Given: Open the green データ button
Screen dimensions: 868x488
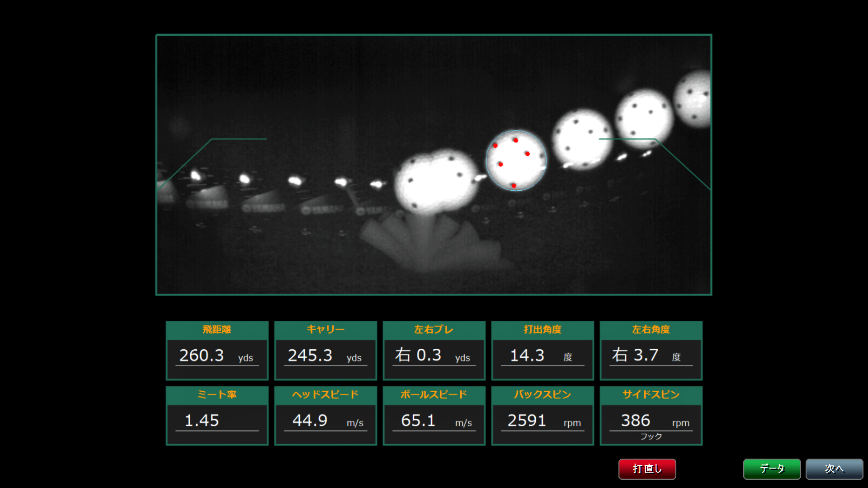Looking at the screenshot, I should pyautogui.click(x=772, y=469).
